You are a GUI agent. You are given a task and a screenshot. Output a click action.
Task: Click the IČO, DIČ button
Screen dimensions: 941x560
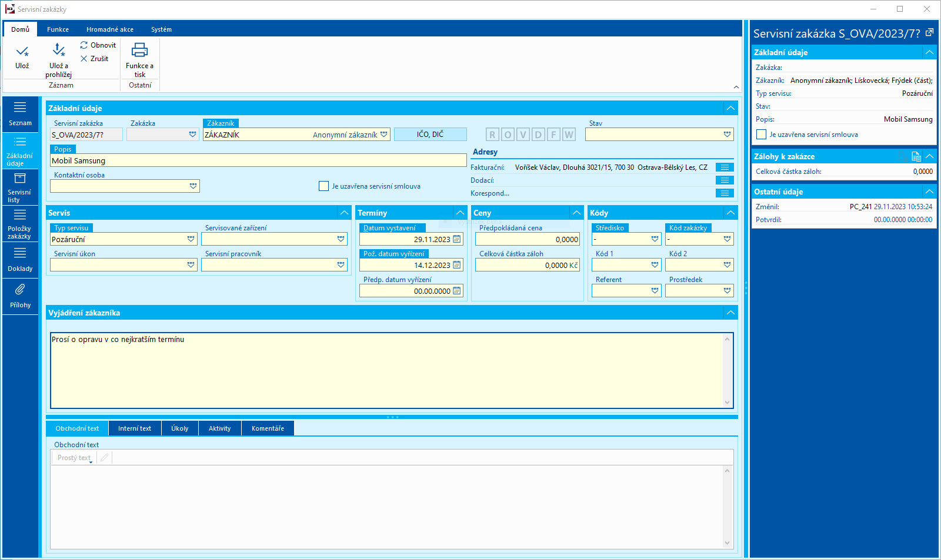click(431, 135)
